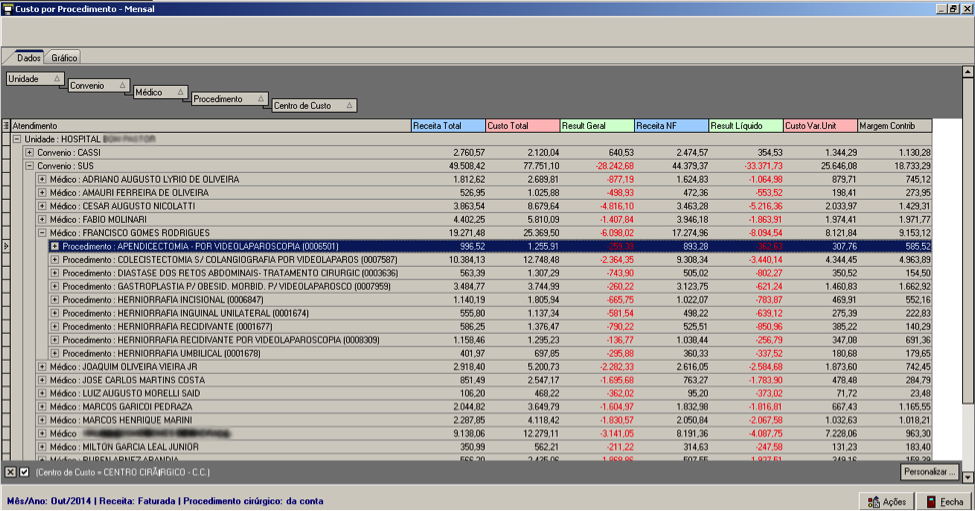Open the Personalizar filter button
The width and height of the screenshot is (975, 511).
(930, 472)
